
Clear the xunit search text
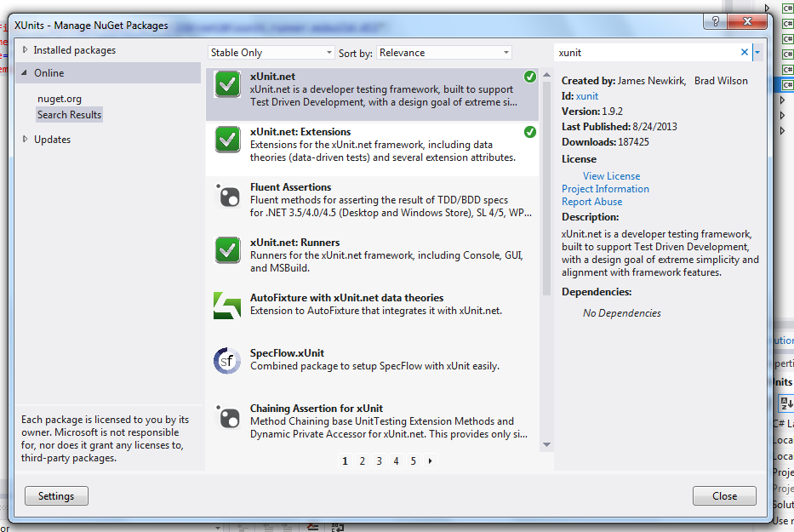click(x=745, y=52)
